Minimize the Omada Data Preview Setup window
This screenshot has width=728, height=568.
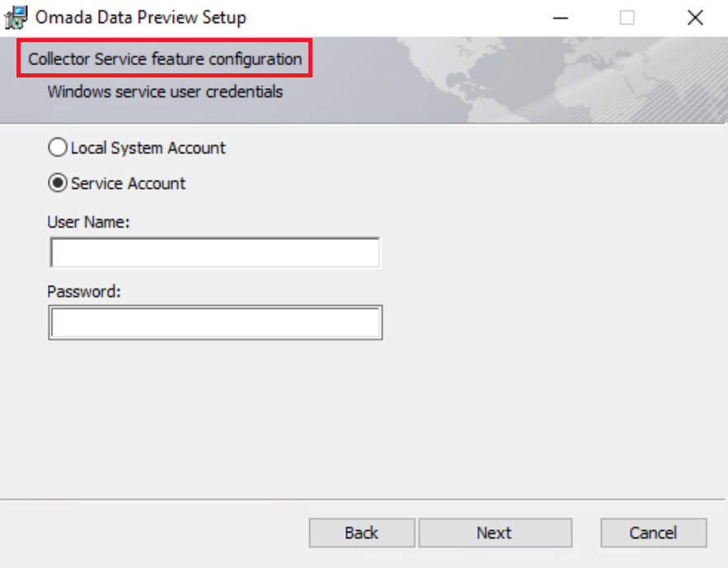tap(561, 18)
